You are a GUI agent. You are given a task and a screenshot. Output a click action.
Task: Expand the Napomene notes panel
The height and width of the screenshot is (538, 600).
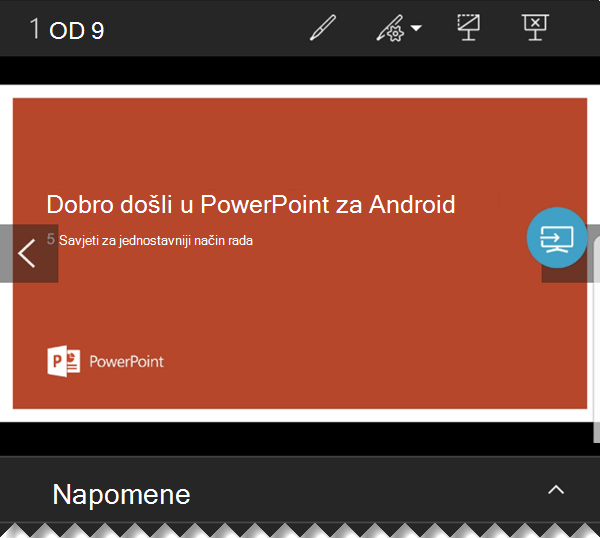tap(556, 490)
